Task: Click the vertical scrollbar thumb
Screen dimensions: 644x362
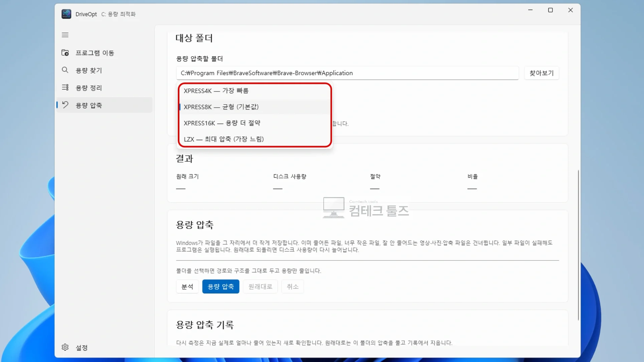Action: tap(578, 245)
